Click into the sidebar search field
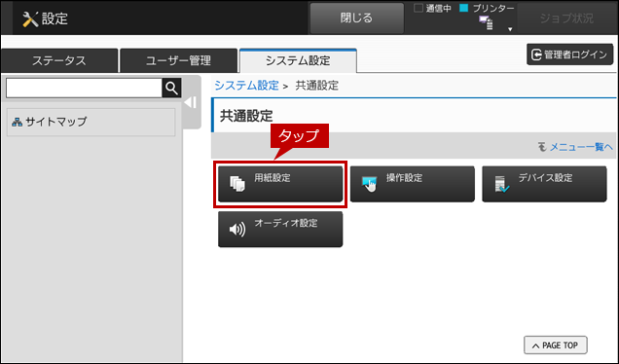Image resolution: width=619 pixels, height=364 pixels. [x=84, y=88]
